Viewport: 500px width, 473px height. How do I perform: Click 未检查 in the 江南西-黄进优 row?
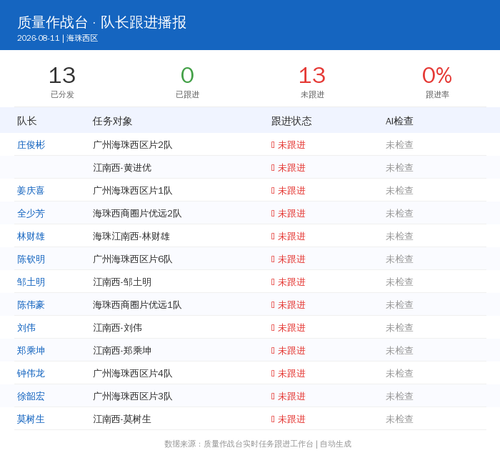pyautogui.click(x=399, y=168)
